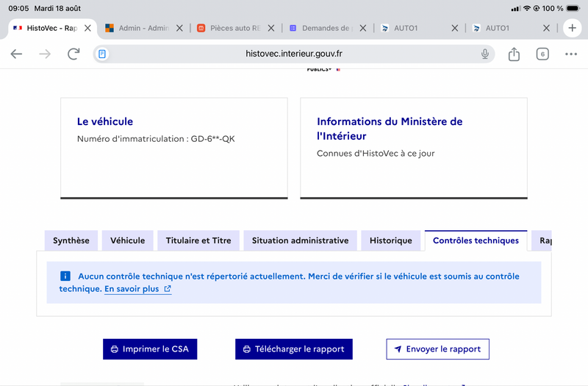
Task: Close the Demandes de browser tab
Action: pos(362,28)
